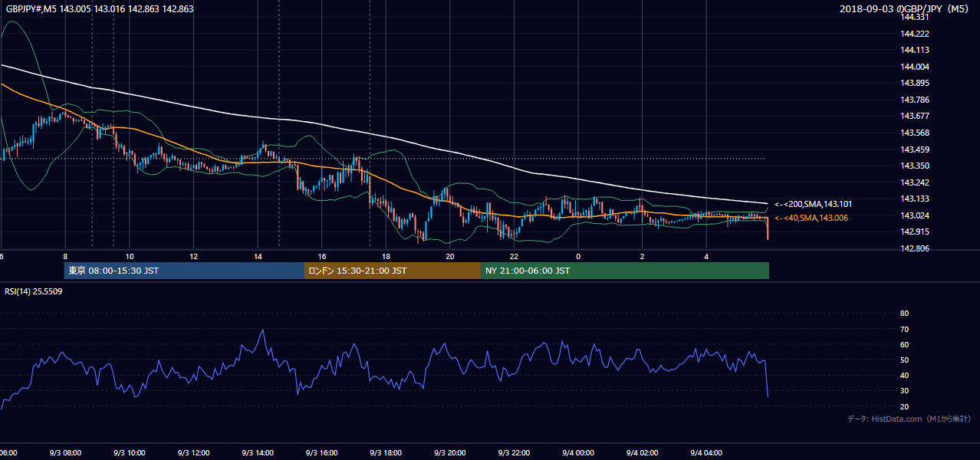Click the RSI 80 level label
980x460 pixels.
904,314
